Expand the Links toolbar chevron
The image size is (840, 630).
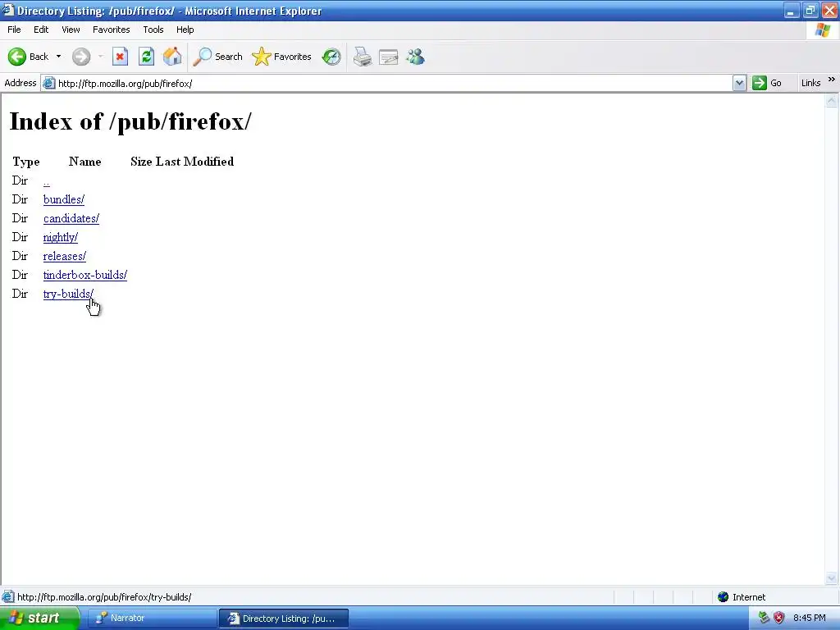(x=832, y=80)
